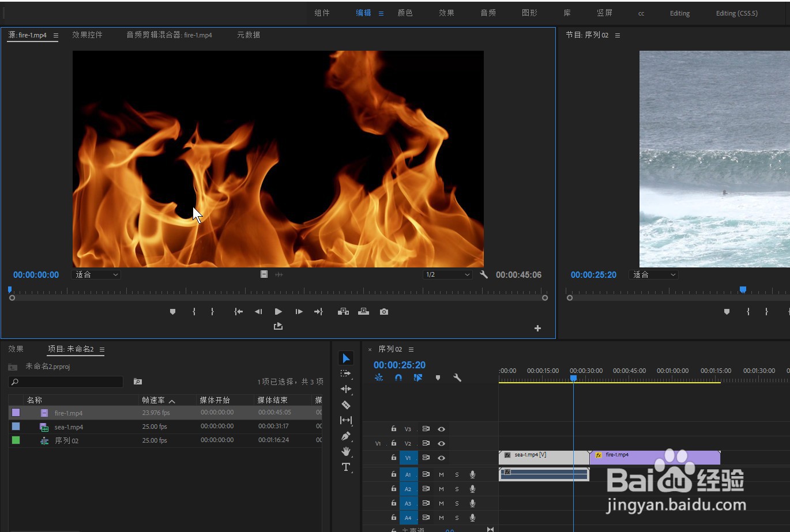Viewport: 790px width, 532px height.
Task: Enable voice-over record on A3
Action: [472, 503]
